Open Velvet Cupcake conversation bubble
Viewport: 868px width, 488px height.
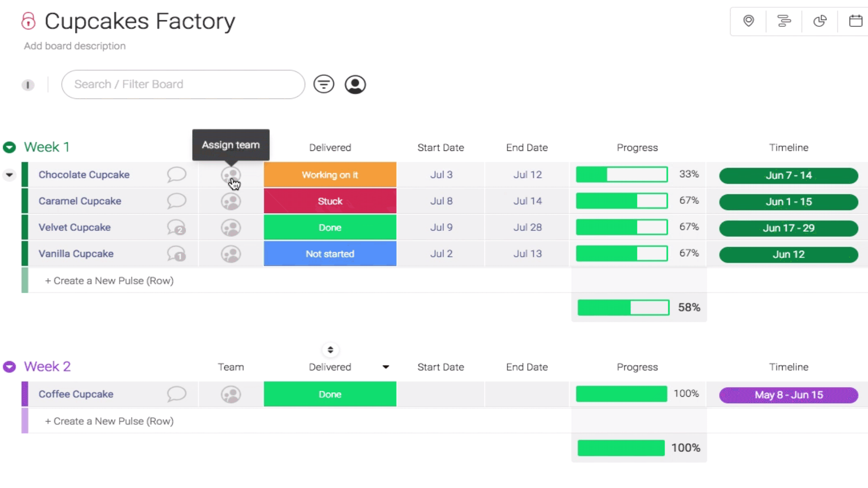point(176,227)
